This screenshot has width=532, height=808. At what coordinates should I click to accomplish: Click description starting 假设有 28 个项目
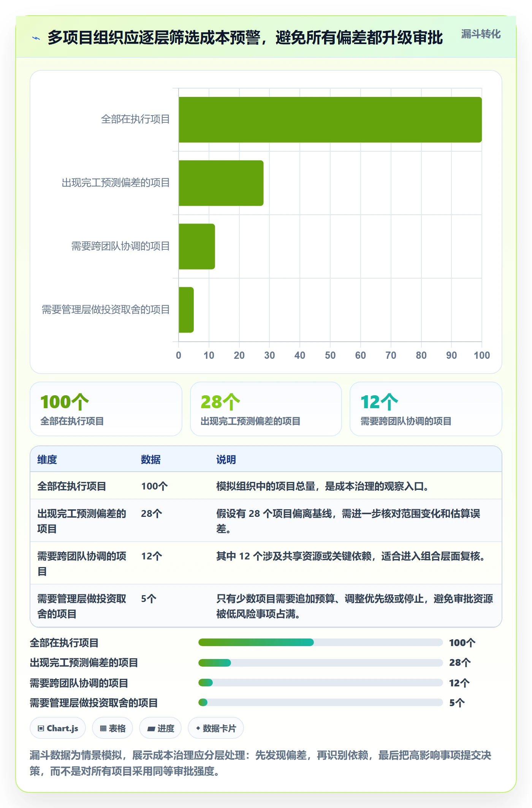348,521
